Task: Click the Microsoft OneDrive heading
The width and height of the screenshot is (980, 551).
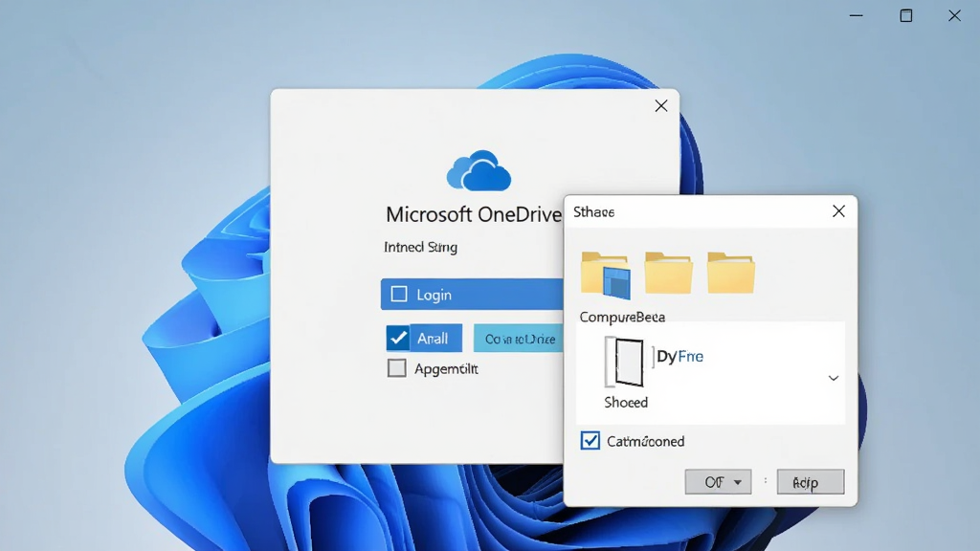Action: click(474, 214)
